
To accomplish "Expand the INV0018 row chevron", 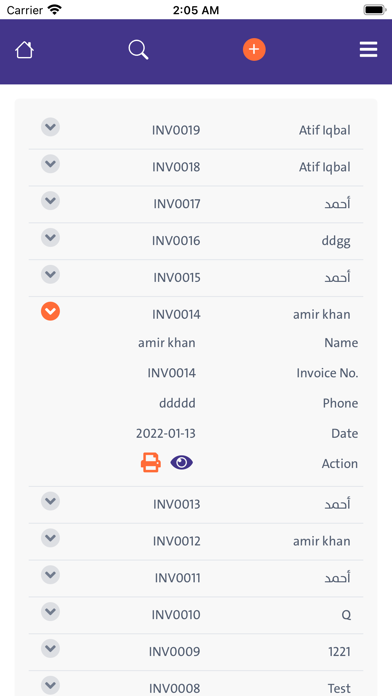I will [51, 164].
